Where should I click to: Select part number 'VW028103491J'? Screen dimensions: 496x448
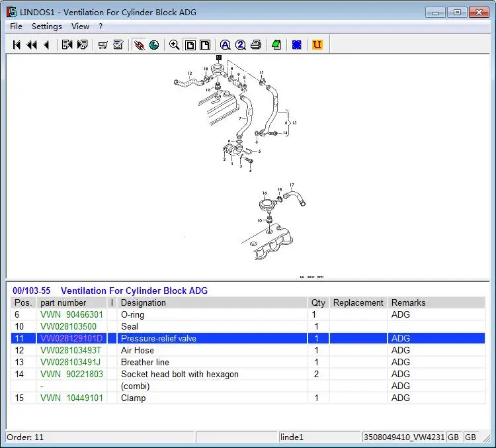(x=70, y=362)
